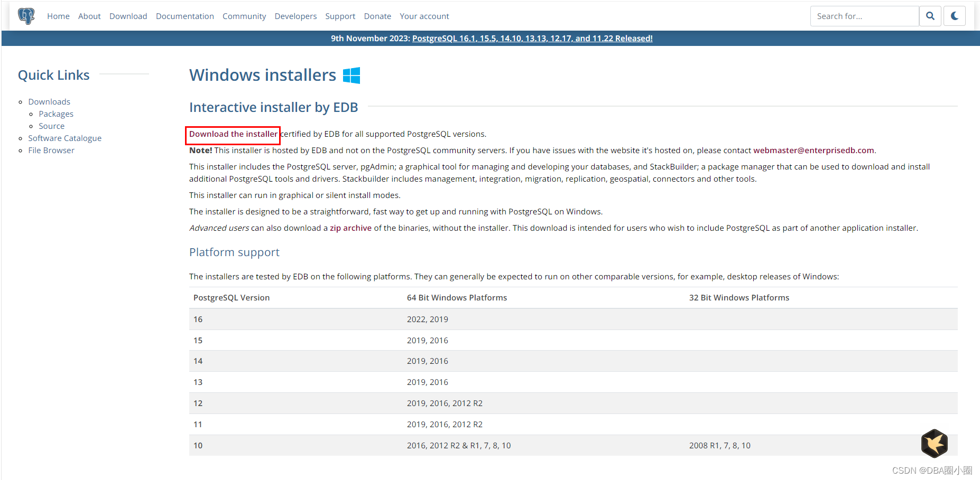Click the bird icon in the bottom-right corner
The height and width of the screenshot is (480, 980).
[x=935, y=443]
